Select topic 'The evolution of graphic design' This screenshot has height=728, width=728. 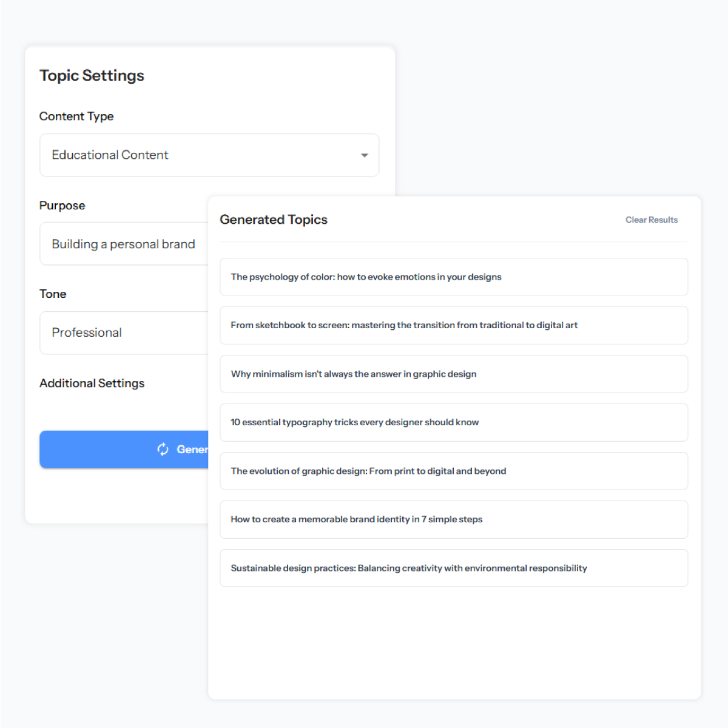pyautogui.click(x=454, y=471)
